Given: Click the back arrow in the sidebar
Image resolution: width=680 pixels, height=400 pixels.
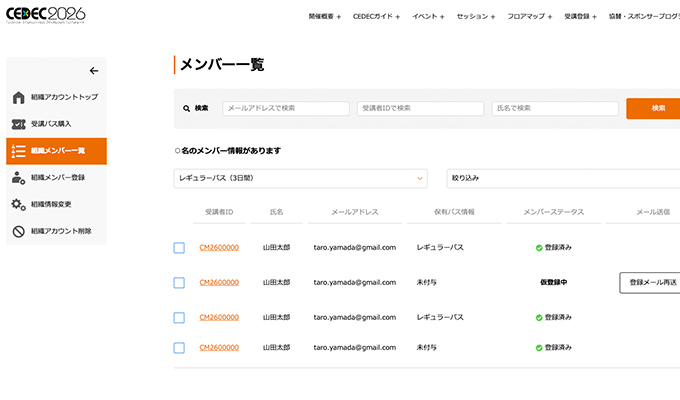Looking at the screenshot, I should [94, 71].
